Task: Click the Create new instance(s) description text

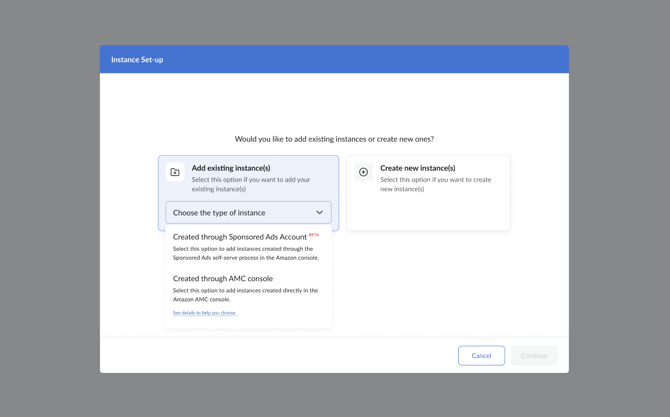Action: (x=435, y=184)
